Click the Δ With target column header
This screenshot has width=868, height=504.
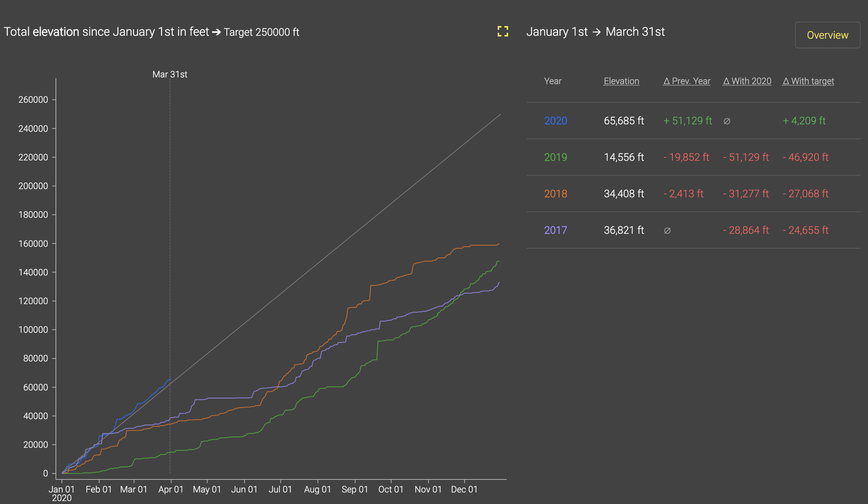coord(808,81)
